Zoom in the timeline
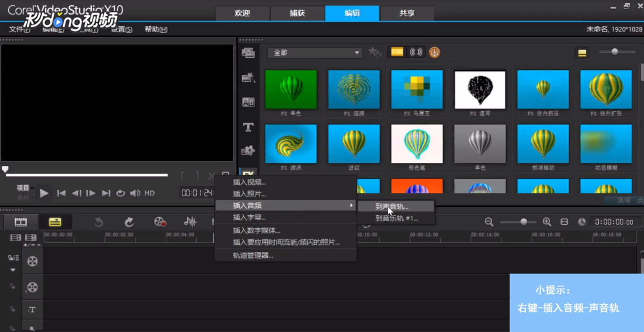This screenshot has height=332, width=644. [x=547, y=222]
